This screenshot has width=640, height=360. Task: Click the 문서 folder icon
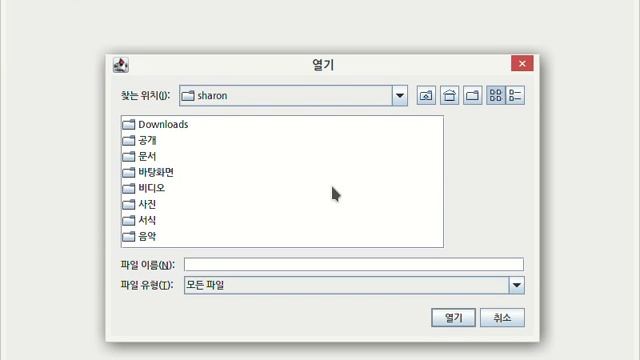point(129,156)
